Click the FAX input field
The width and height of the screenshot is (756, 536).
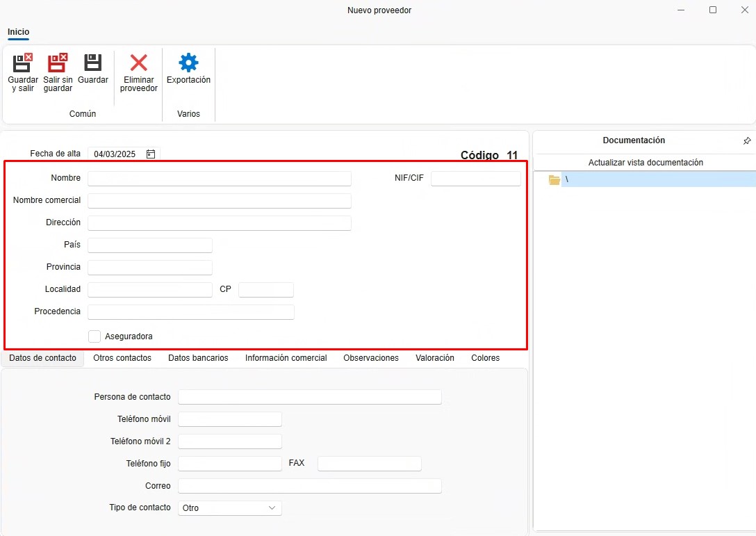370,464
